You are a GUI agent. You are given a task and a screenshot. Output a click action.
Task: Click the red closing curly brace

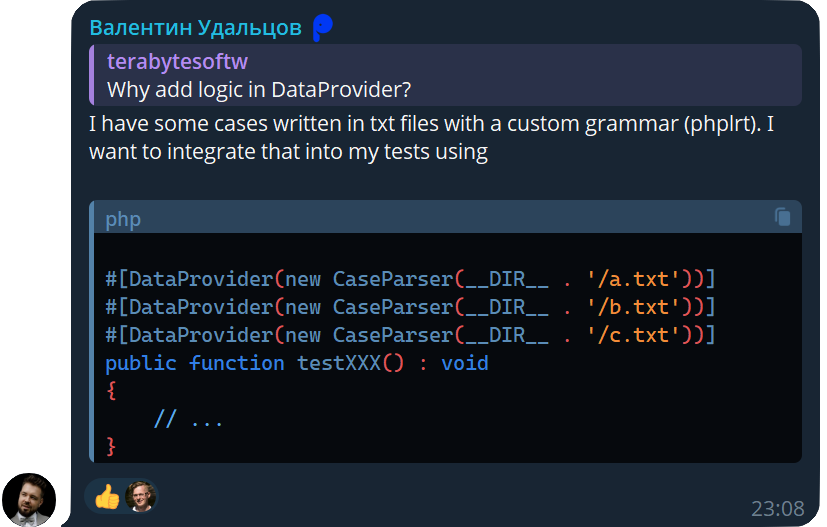pyautogui.click(x=111, y=446)
